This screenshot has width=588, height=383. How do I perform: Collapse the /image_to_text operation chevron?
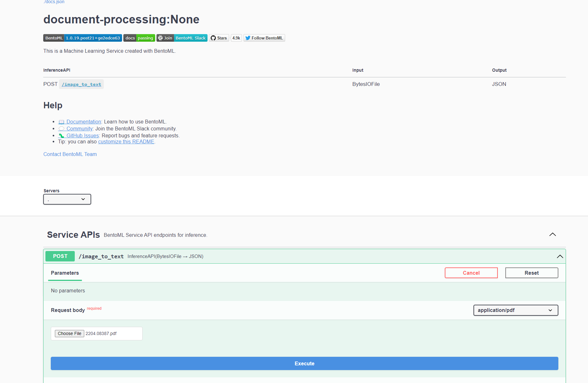point(560,256)
